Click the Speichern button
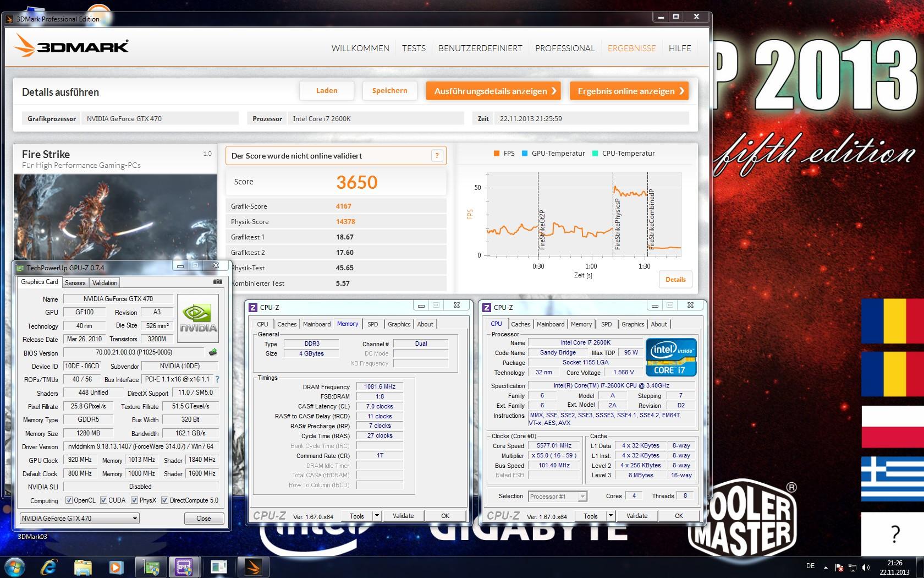The image size is (924, 578). (389, 91)
